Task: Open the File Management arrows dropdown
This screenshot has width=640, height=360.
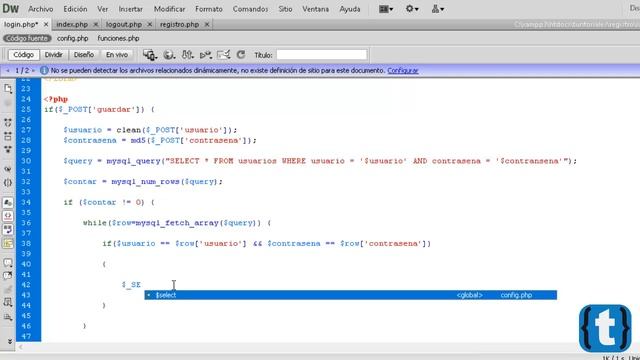Action: (188, 55)
